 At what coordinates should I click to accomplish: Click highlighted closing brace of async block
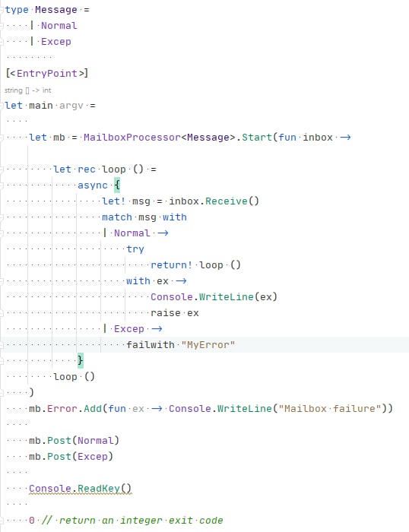(x=81, y=360)
